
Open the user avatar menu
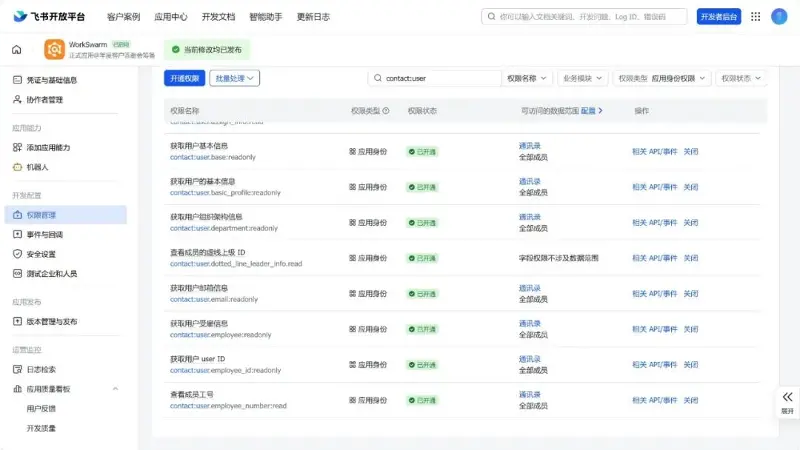click(x=779, y=17)
